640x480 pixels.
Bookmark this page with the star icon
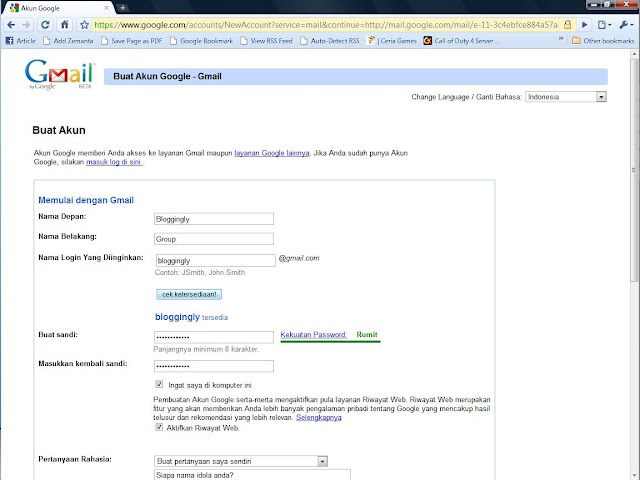pos(84,25)
